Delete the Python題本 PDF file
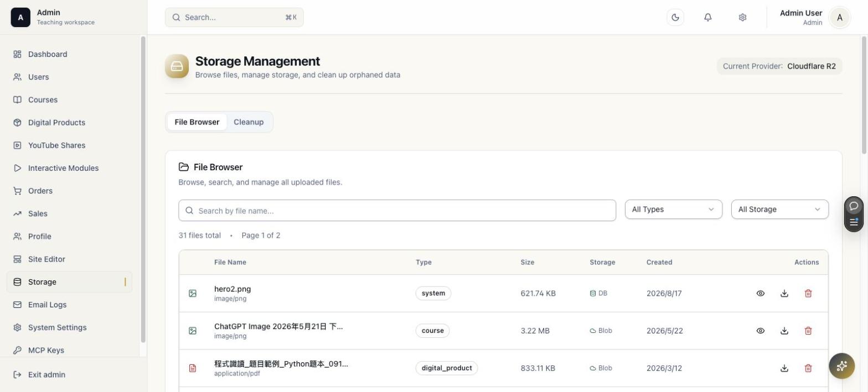Viewport: 868px width, 392px height. tap(808, 368)
